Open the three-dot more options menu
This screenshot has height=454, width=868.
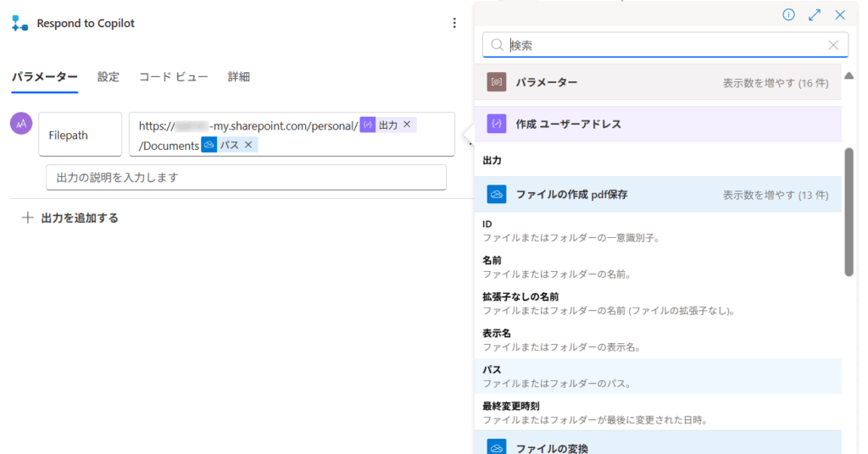(x=454, y=24)
